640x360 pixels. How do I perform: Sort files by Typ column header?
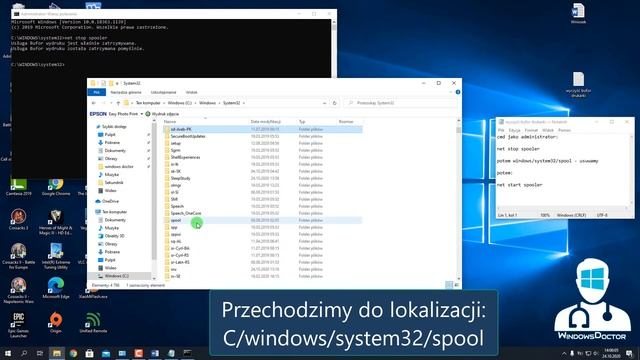[302, 122]
